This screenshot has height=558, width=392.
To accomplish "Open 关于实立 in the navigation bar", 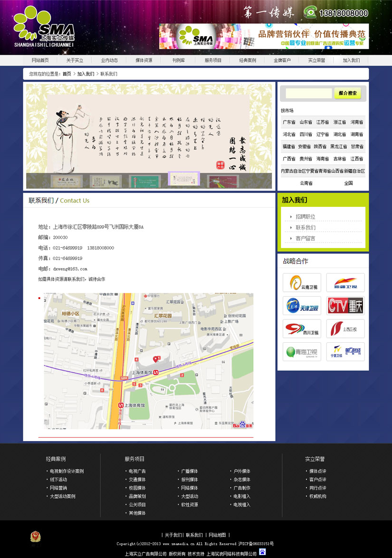I will (75, 60).
